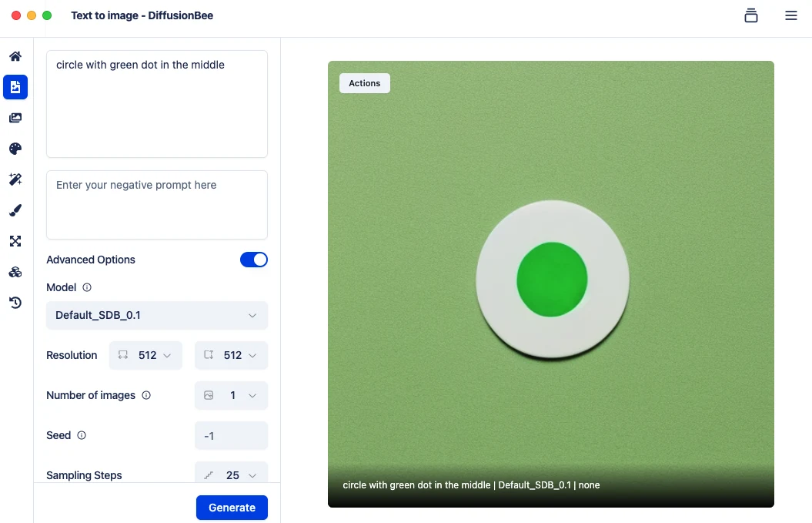Open the upscaler expand-arrows icon
Viewport: 812px width, 523px height.
[x=15, y=241]
